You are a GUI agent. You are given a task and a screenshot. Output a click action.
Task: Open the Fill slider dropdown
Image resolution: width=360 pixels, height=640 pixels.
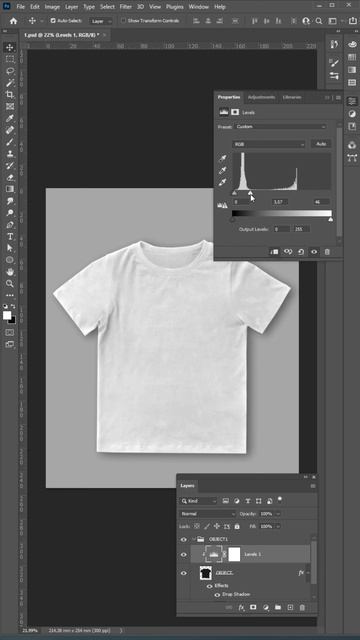(x=278, y=527)
